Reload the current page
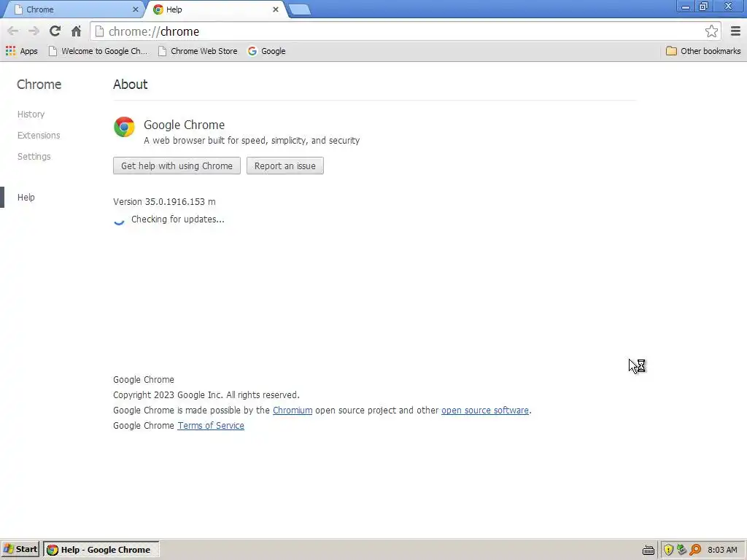The width and height of the screenshot is (747, 560). coord(55,31)
